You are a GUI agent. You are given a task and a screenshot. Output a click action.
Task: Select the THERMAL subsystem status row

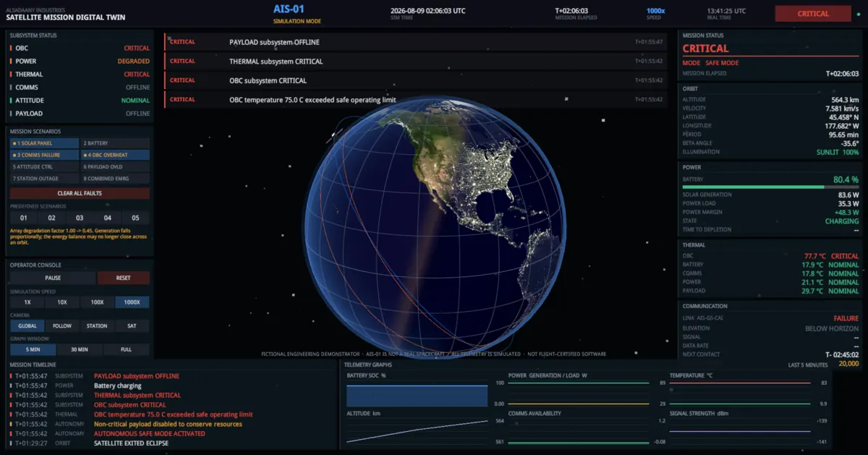tap(80, 75)
